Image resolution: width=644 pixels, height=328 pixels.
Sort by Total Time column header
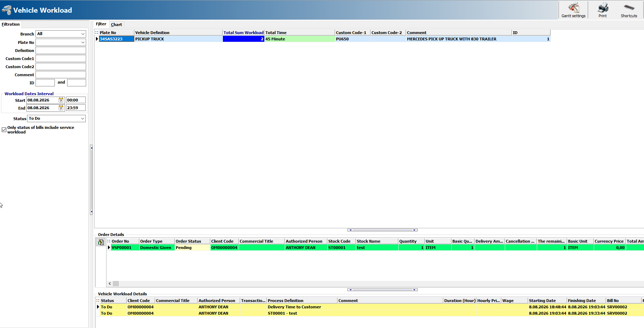(x=300, y=33)
